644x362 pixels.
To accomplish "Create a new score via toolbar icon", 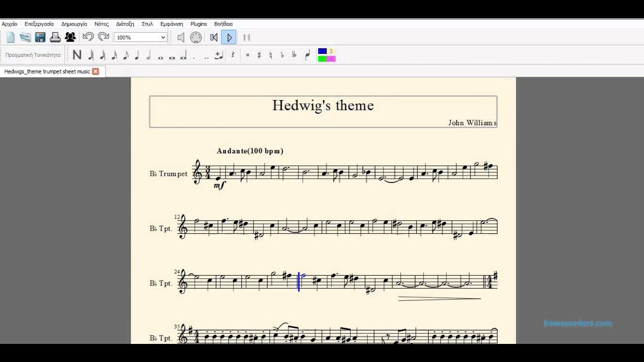I will (x=11, y=37).
